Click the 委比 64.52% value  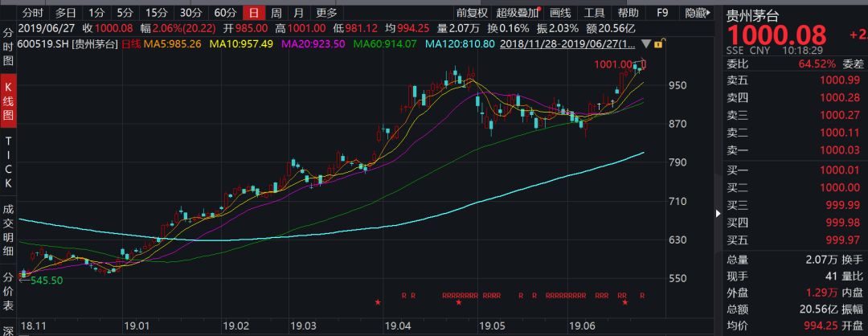(817, 64)
